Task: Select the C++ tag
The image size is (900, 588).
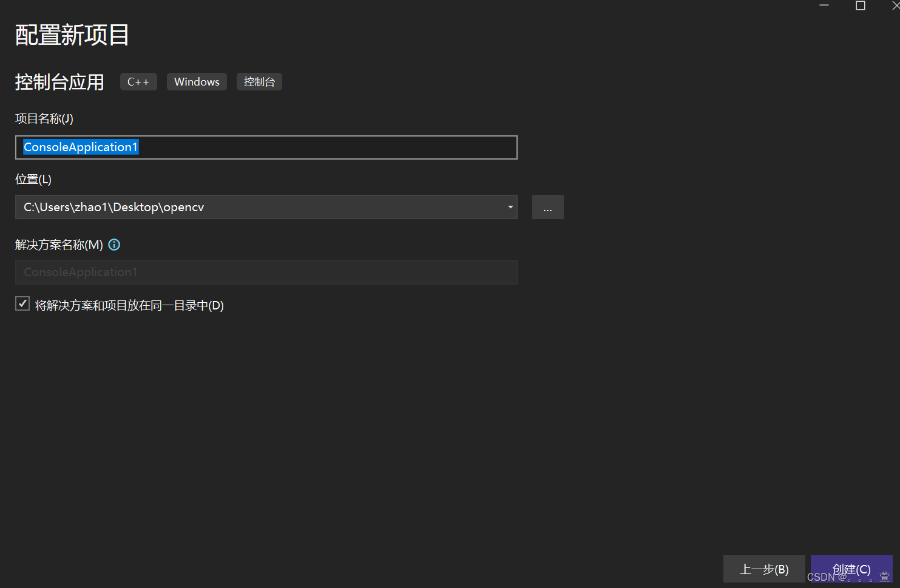Action: 138,81
